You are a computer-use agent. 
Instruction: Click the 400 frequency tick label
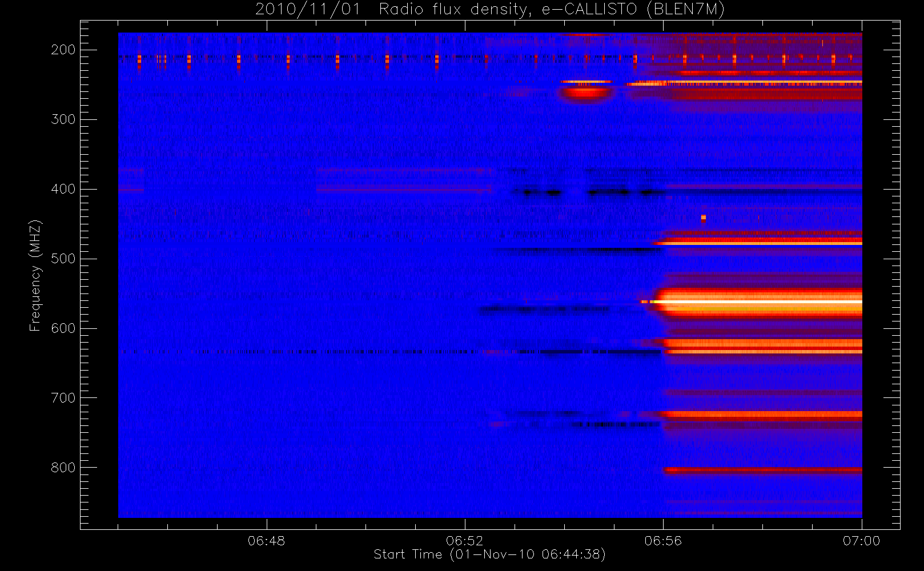(63, 189)
